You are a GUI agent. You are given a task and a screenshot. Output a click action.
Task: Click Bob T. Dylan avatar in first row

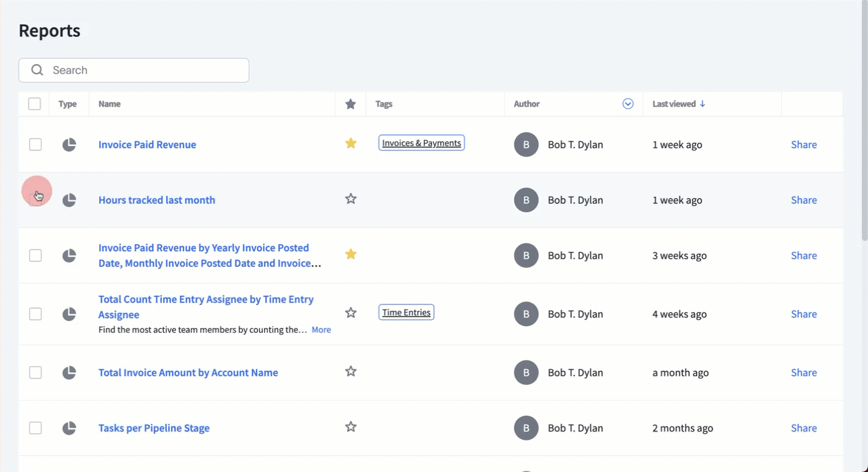click(526, 145)
